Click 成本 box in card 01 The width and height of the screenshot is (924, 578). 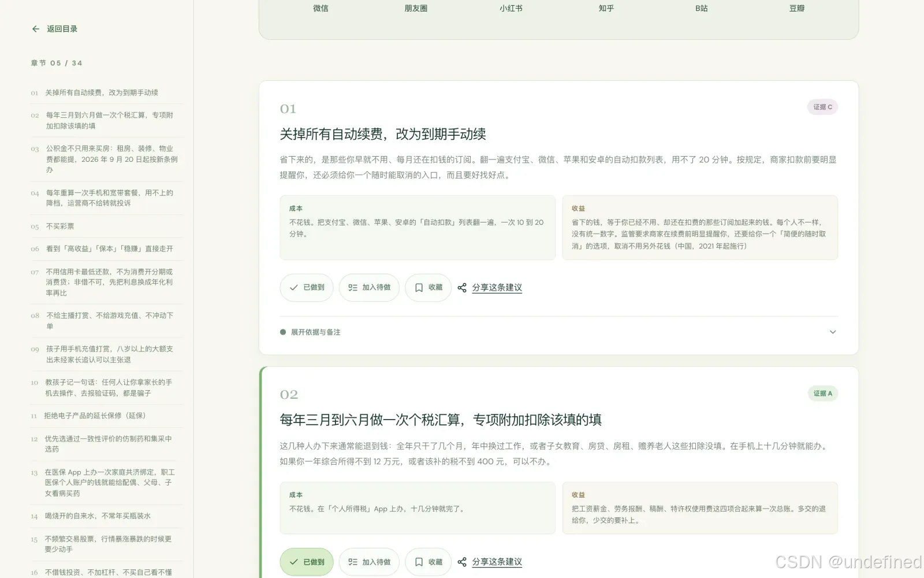point(418,228)
